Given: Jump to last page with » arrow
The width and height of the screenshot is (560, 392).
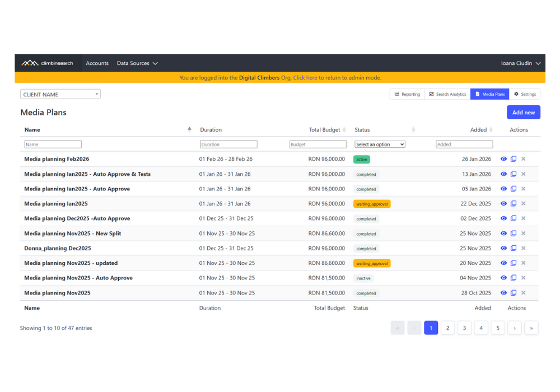Looking at the screenshot, I should [x=531, y=328].
